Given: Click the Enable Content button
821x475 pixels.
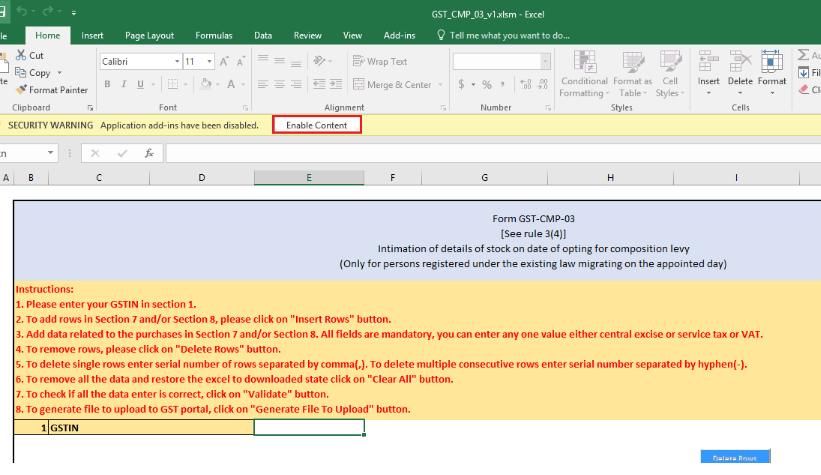Looking at the screenshot, I should (x=316, y=125).
